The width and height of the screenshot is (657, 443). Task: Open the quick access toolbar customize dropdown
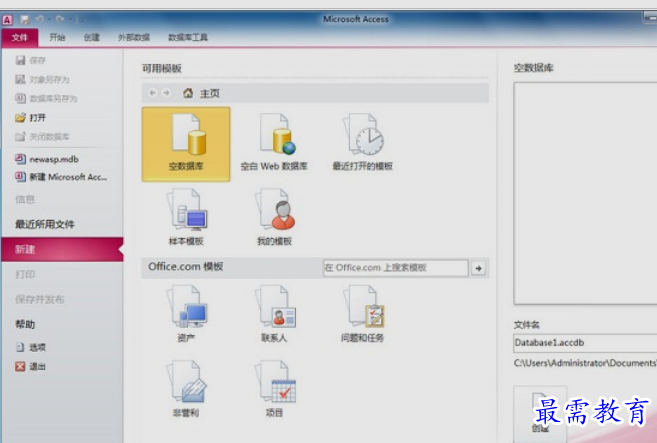[x=81, y=20]
